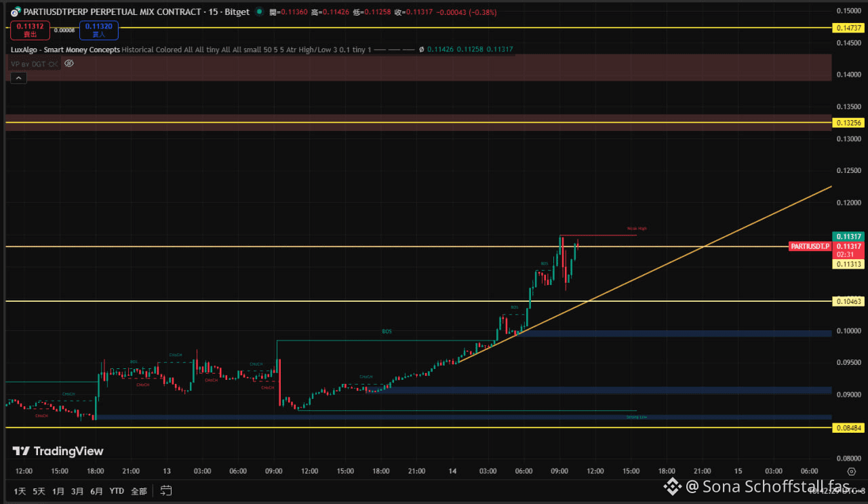This screenshot has height=504, width=868.
Task: Click the green market status dot
Action: [x=259, y=12]
